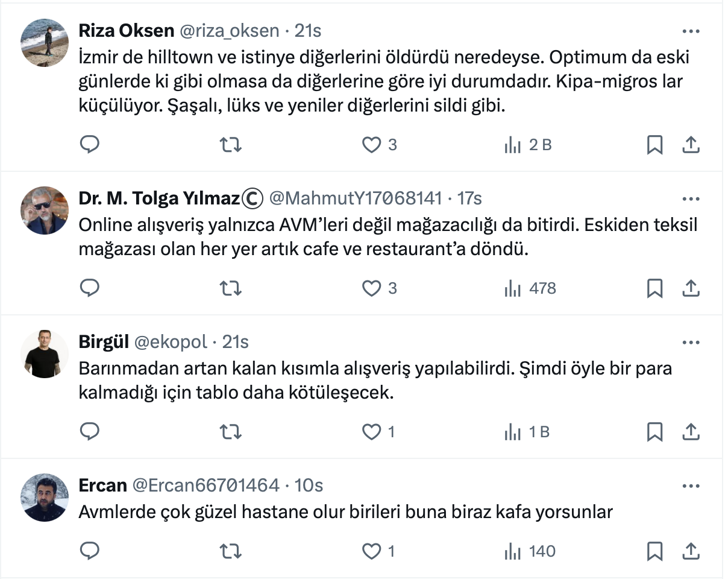Click Dr. M. Tolga Yılmaz's profile picture
The height and width of the screenshot is (579, 728).
pyautogui.click(x=45, y=209)
